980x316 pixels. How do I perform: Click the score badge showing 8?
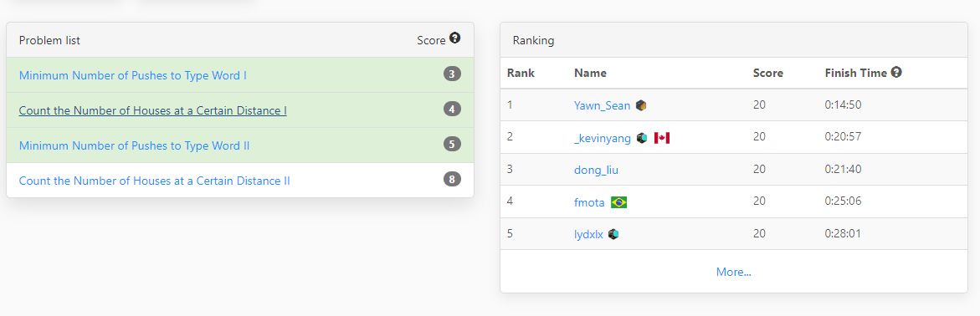coord(453,180)
